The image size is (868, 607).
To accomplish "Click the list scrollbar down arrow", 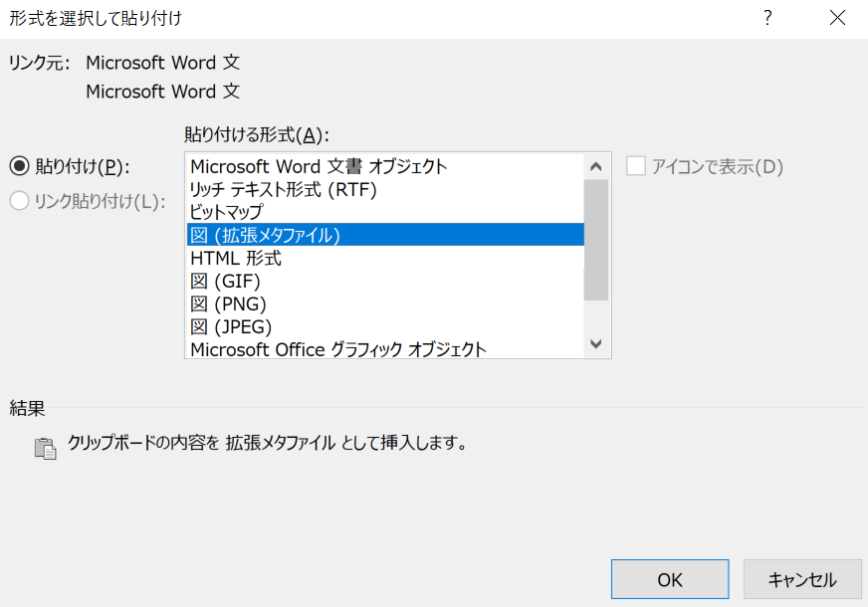I will coord(596,344).
